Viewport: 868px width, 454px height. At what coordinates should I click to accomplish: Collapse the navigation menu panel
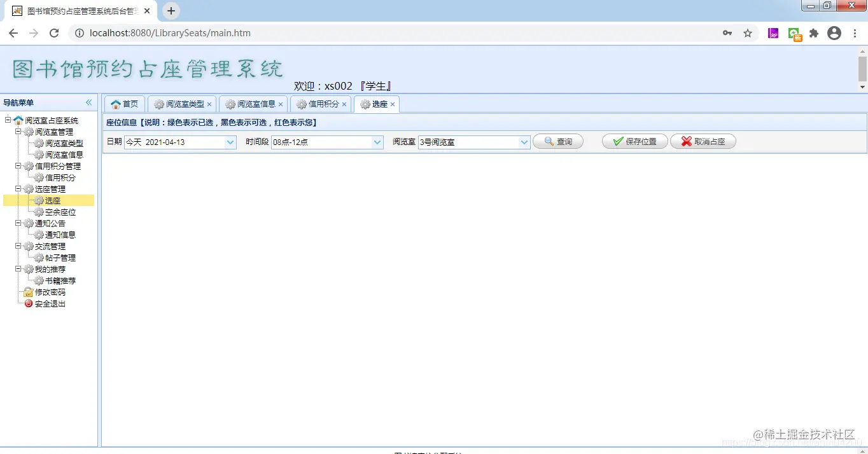tap(88, 102)
